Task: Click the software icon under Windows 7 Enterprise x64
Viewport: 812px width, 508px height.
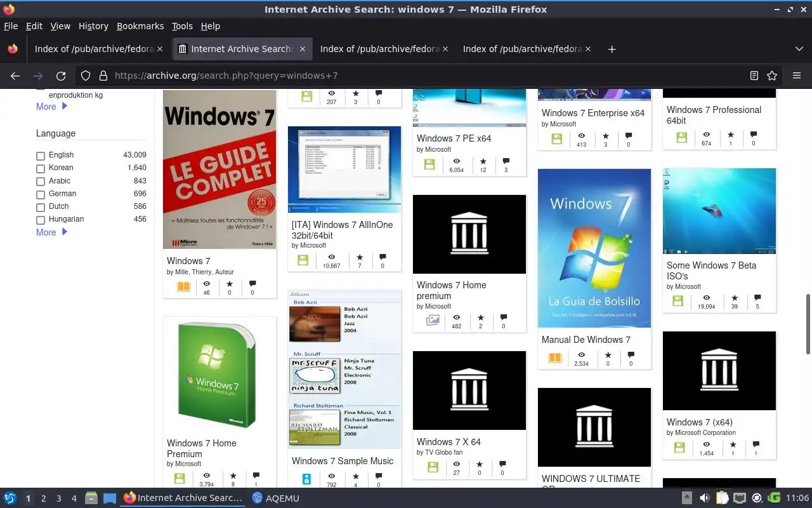Action: point(557,139)
